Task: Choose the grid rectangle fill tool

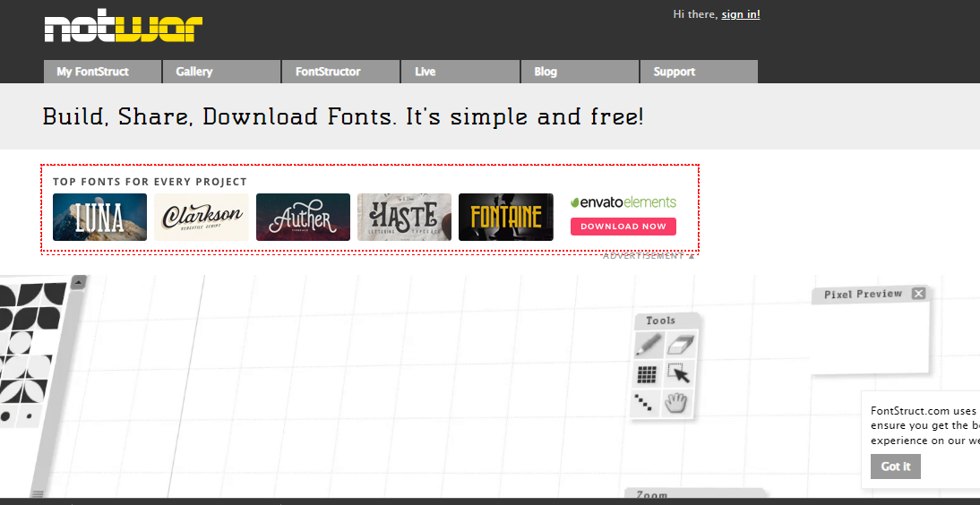Action: tap(648, 374)
